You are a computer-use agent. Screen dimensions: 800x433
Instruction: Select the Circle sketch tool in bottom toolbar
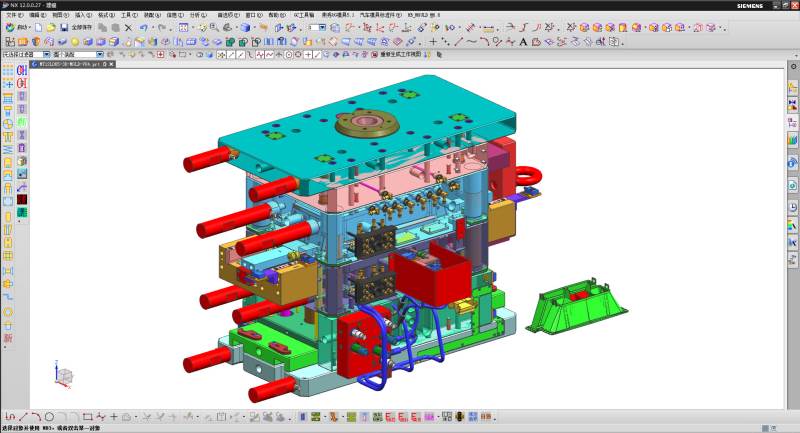(49, 416)
